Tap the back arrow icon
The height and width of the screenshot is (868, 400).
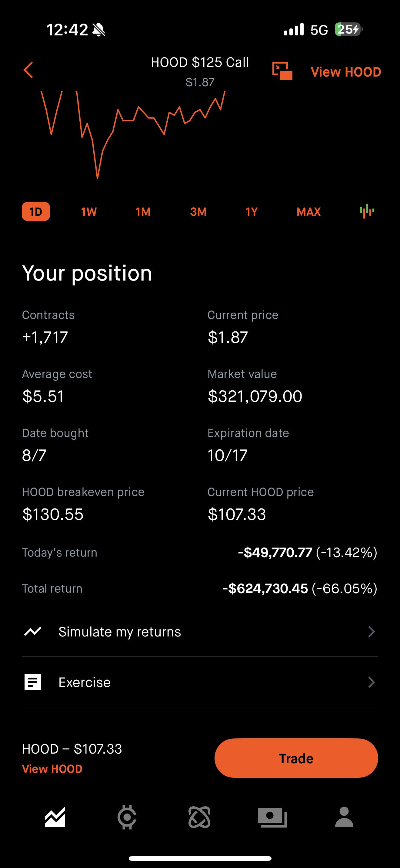[x=28, y=70]
